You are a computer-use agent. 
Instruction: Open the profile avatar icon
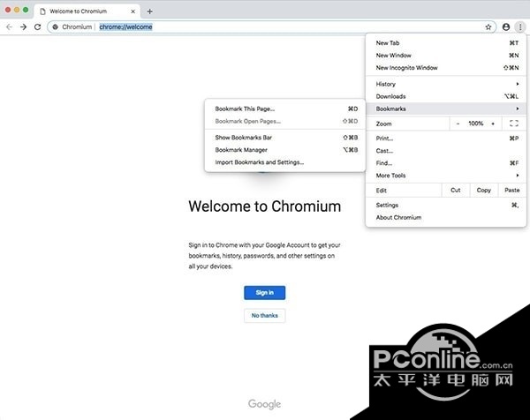[x=505, y=27]
